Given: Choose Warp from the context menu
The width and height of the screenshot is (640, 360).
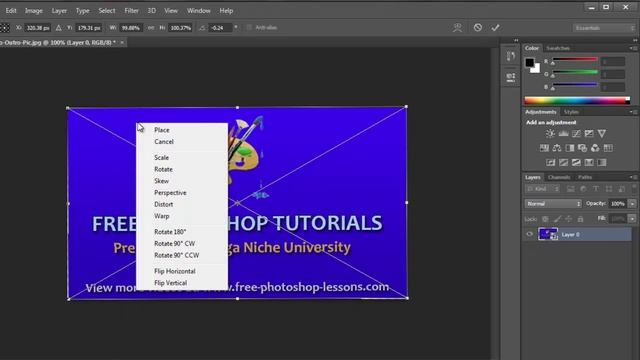Looking at the screenshot, I should (162, 216).
